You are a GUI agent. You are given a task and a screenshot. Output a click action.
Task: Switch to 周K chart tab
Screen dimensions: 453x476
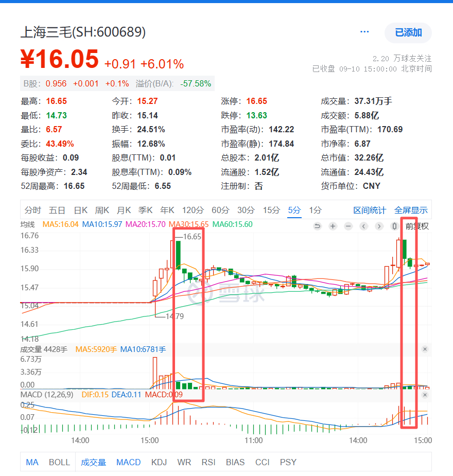102,210
